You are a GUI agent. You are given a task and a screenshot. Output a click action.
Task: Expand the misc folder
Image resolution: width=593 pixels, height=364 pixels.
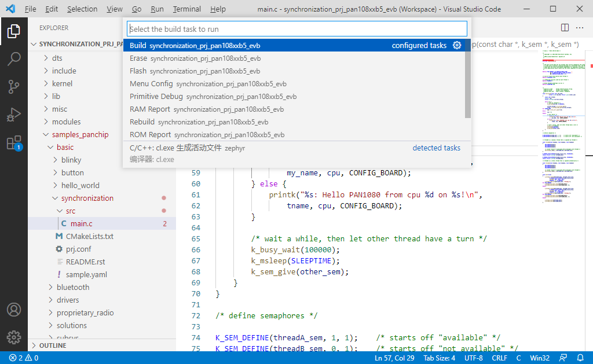coord(46,109)
